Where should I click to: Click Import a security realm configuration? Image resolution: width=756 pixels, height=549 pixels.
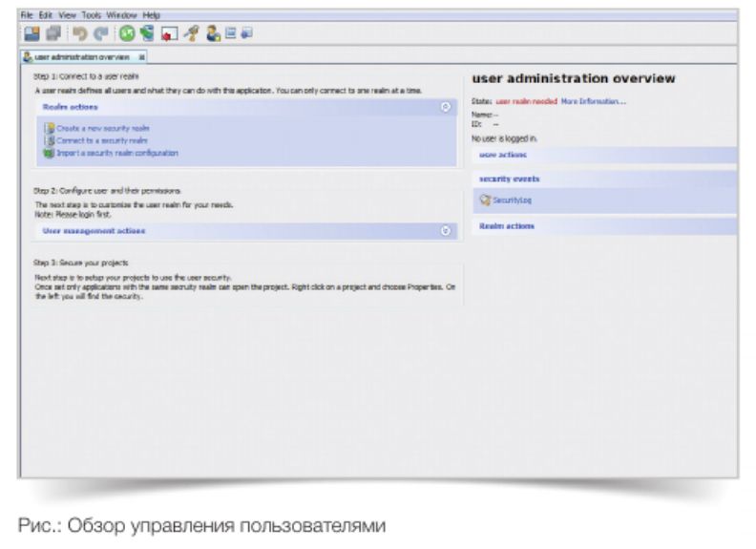pos(115,152)
